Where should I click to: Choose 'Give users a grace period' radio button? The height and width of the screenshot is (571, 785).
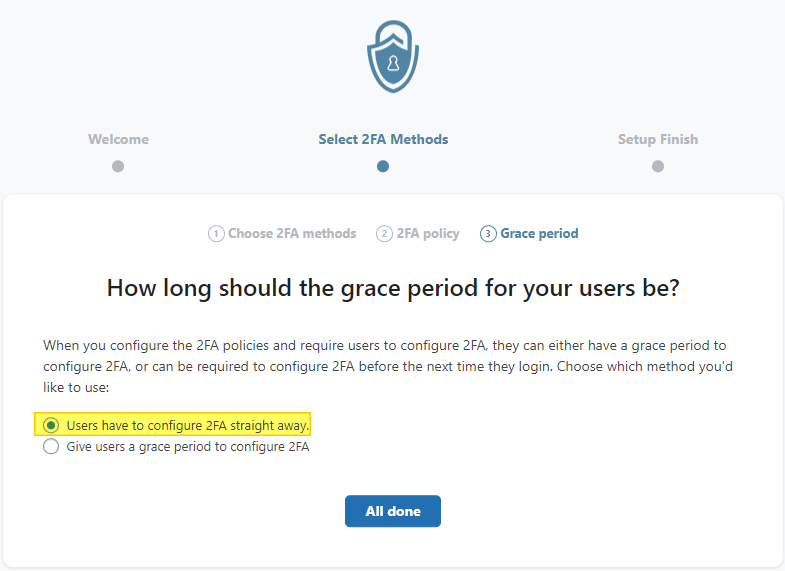pyautogui.click(x=51, y=447)
